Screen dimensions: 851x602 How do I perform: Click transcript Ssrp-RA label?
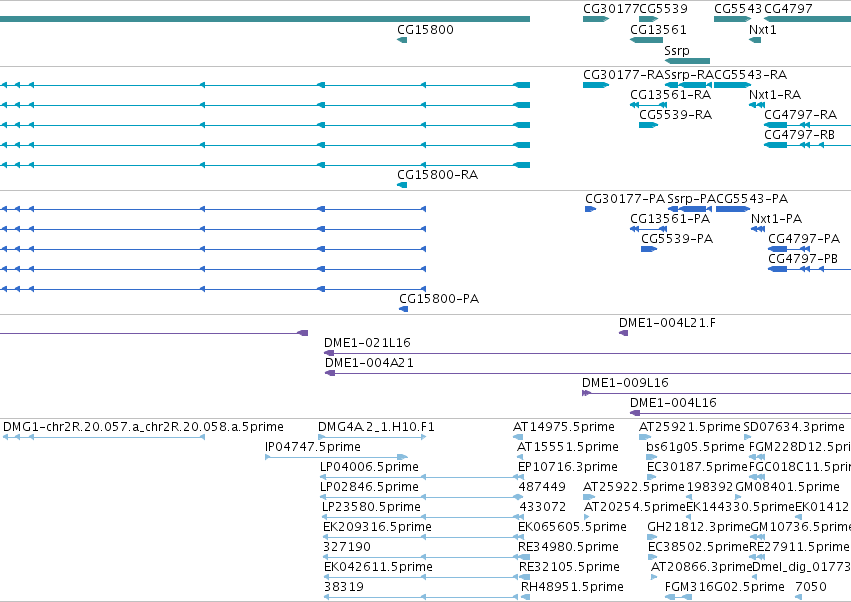pyautogui.click(x=689, y=75)
